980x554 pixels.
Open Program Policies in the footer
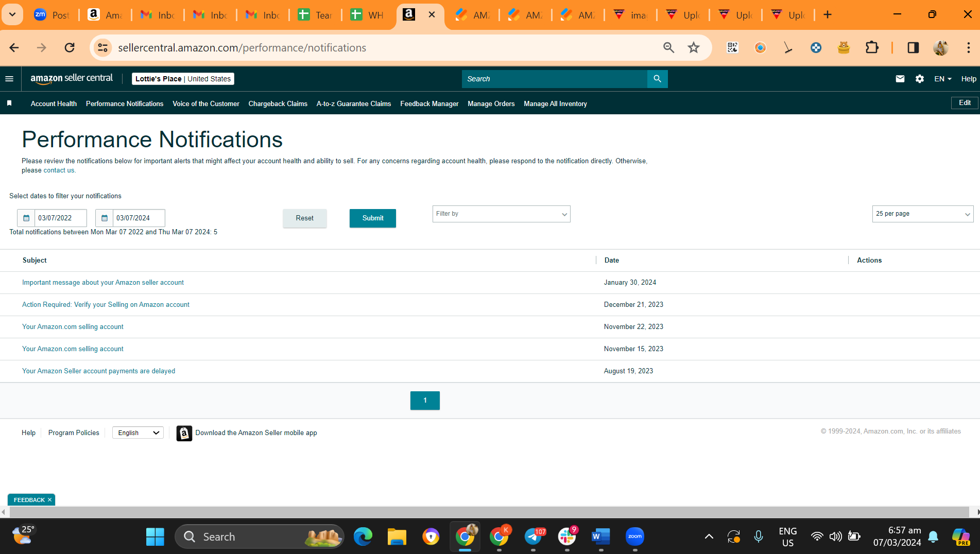tap(74, 433)
